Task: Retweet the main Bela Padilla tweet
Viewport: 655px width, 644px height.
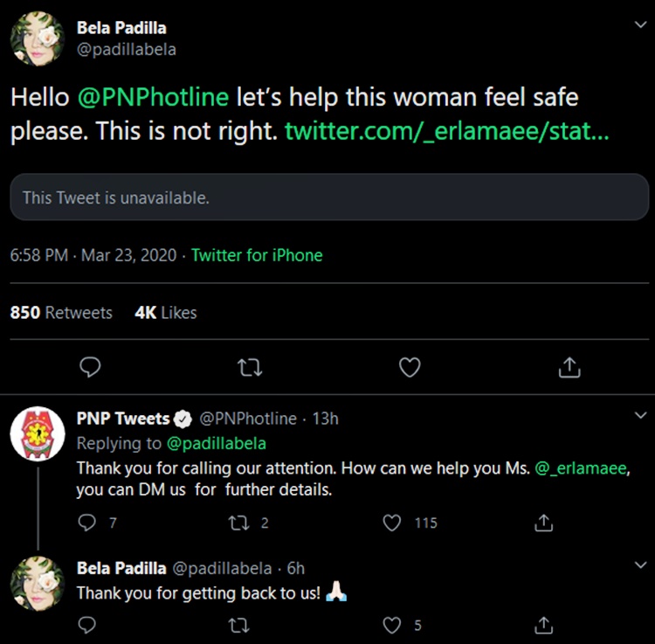Action: [x=249, y=368]
